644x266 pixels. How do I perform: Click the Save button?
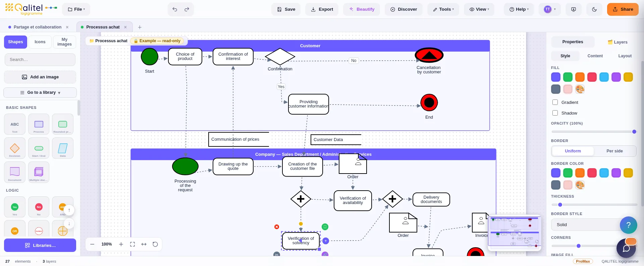click(286, 9)
